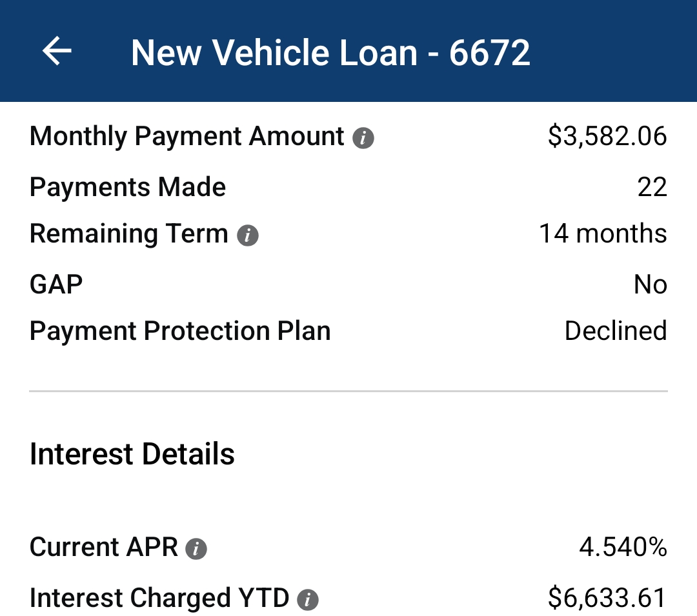Tap the Interest Details section heading
Screen dimensions: 697x616
132,454
